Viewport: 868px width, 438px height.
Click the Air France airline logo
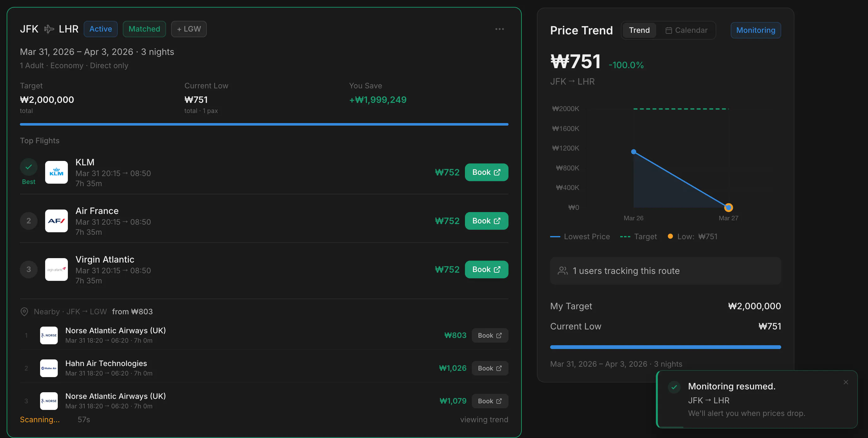coord(56,221)
